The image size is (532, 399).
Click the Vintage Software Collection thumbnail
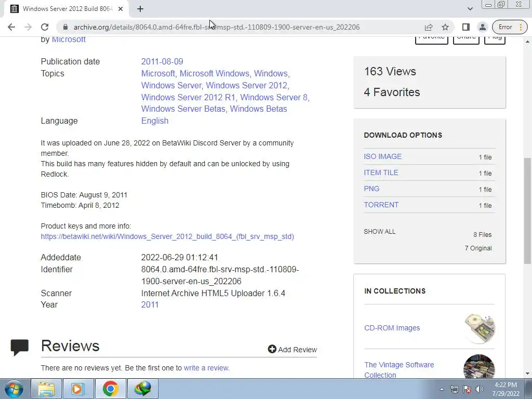[x=479, y=366]
